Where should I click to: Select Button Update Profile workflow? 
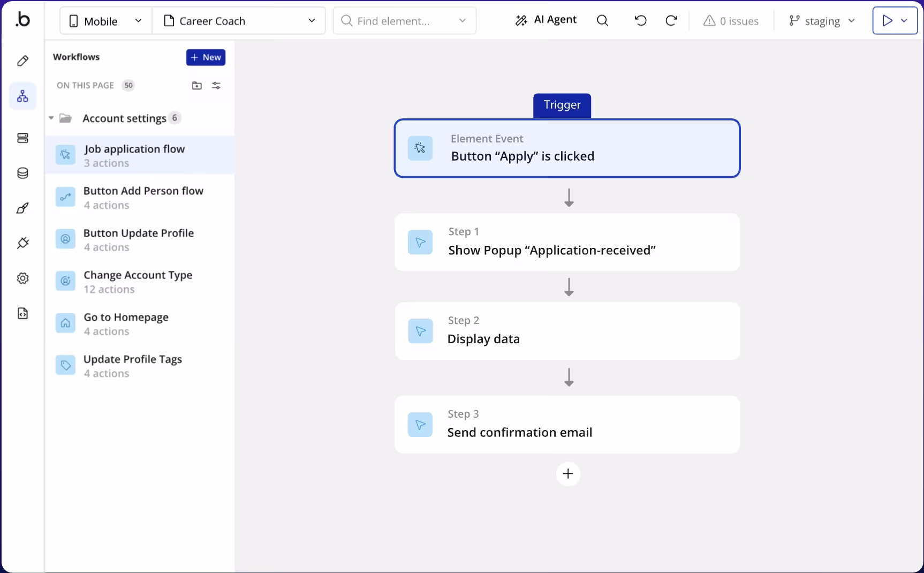coord(140,239)
